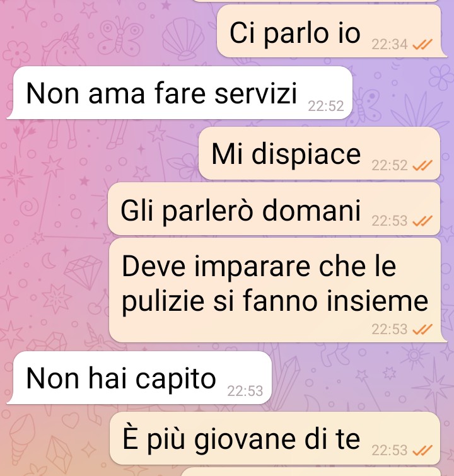454x476 pixels.
Task: Tap the "Mi dispiace" message bubble
Action: click(319, 153)
